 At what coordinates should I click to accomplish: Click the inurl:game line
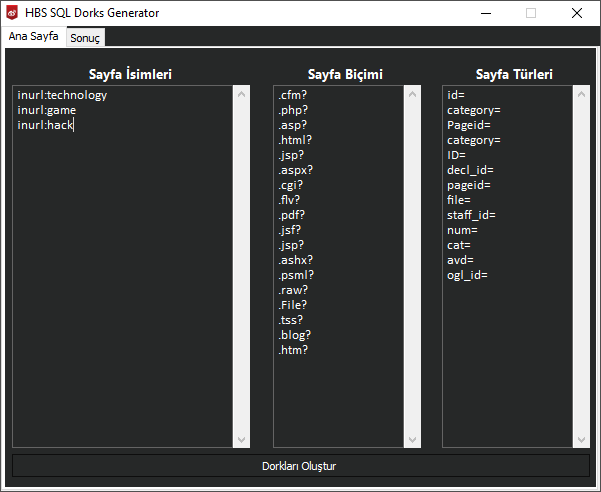(x=47, y=110)
